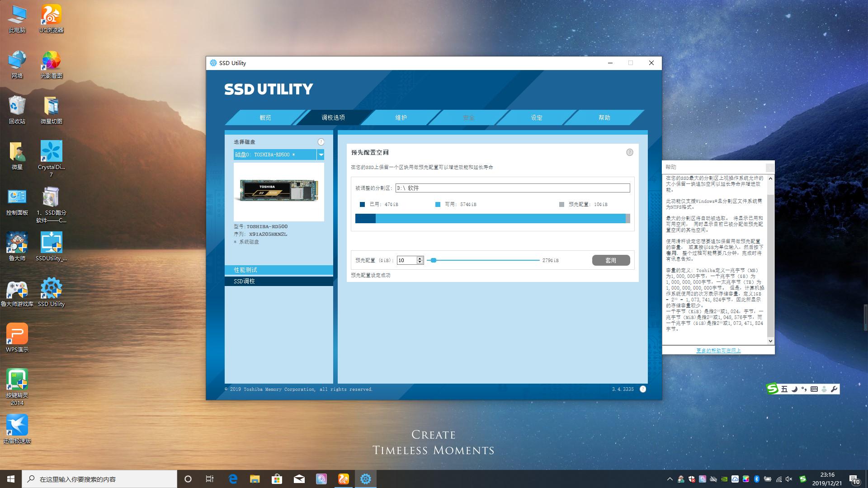Click the info icon next to version 3.4.3335
Viewport: 868px width, 488px height.
tap(642, 389)
